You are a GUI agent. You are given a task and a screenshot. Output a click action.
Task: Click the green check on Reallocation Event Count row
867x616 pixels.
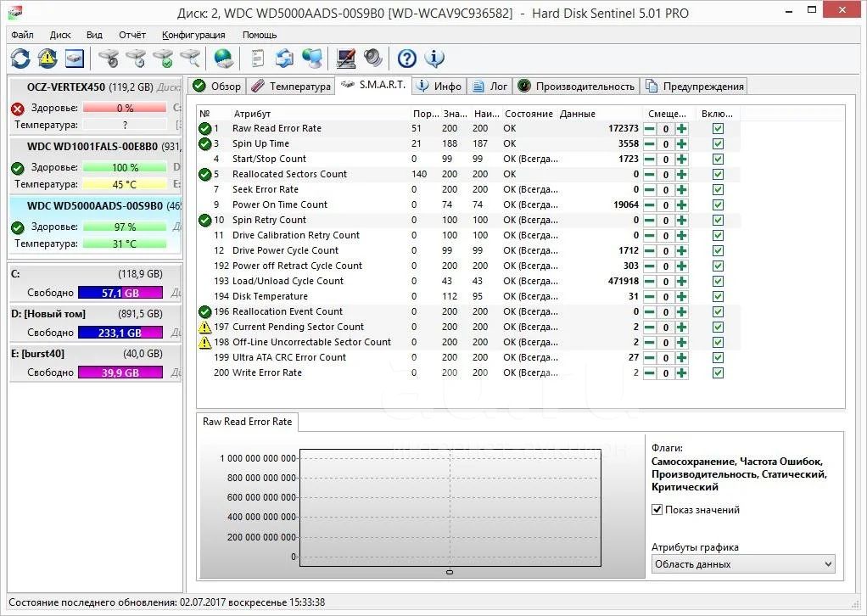tap(204, 312)
